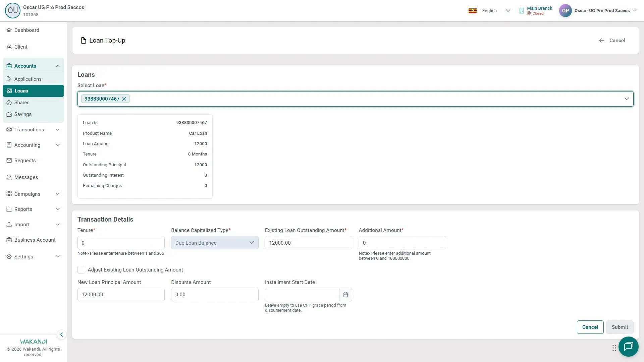Click the Reports bar chart icon

click(x=9, y=209)
